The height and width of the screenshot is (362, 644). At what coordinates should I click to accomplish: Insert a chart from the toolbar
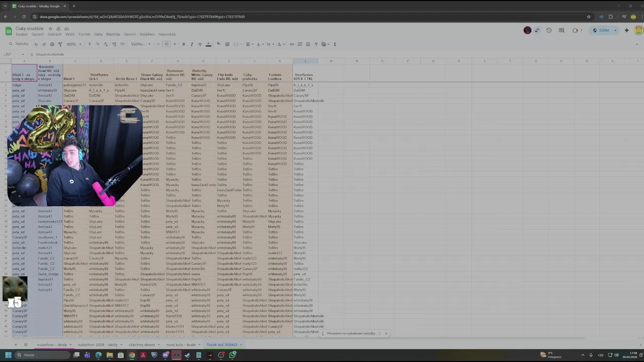(x=308, y=44)
